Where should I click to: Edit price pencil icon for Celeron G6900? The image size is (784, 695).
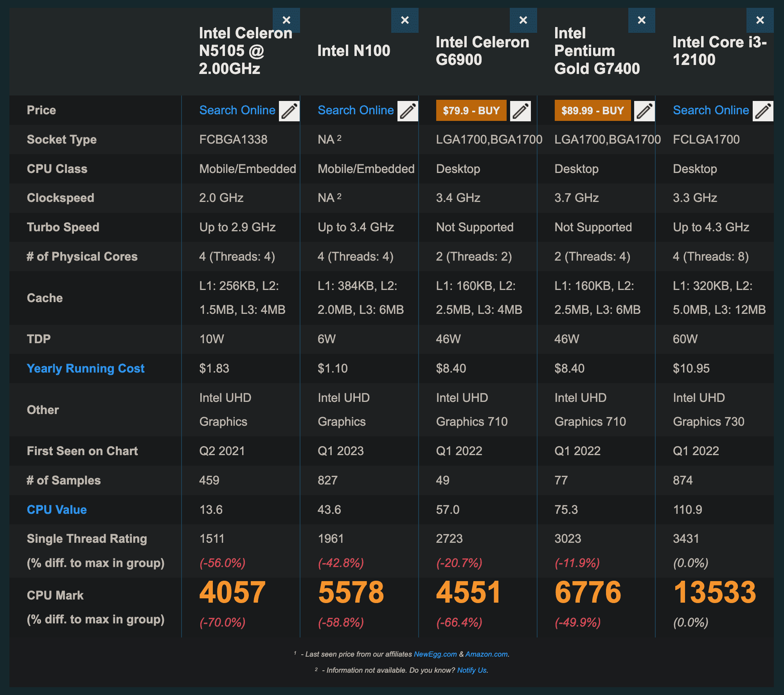[x=521, y=111]
